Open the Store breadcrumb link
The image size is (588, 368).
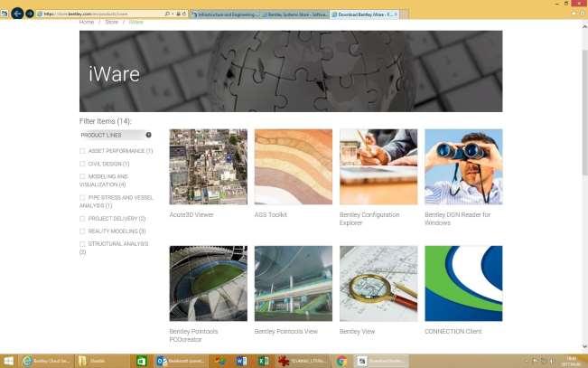[x=111, y=22]
